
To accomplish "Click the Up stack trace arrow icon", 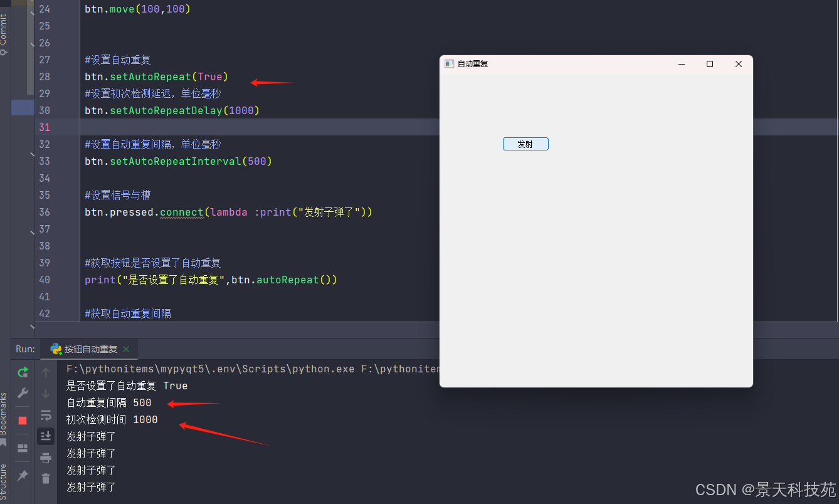I will pos(46,372).
